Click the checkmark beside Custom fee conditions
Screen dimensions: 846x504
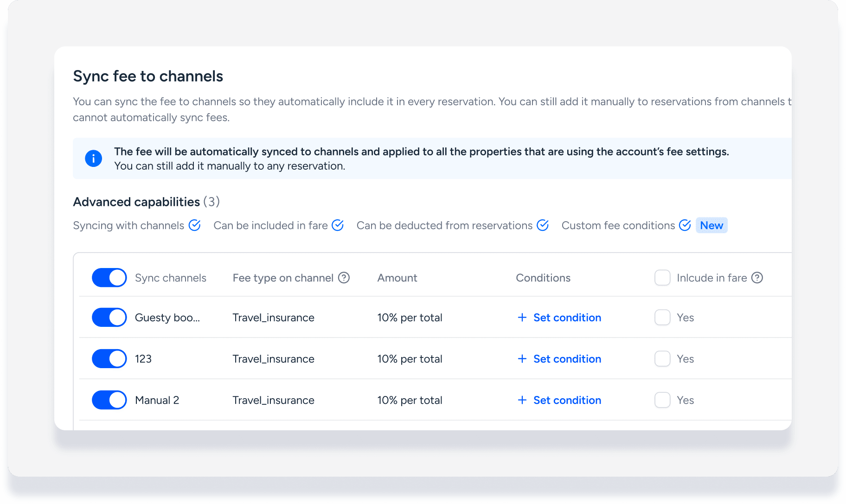tap(685, 225)
